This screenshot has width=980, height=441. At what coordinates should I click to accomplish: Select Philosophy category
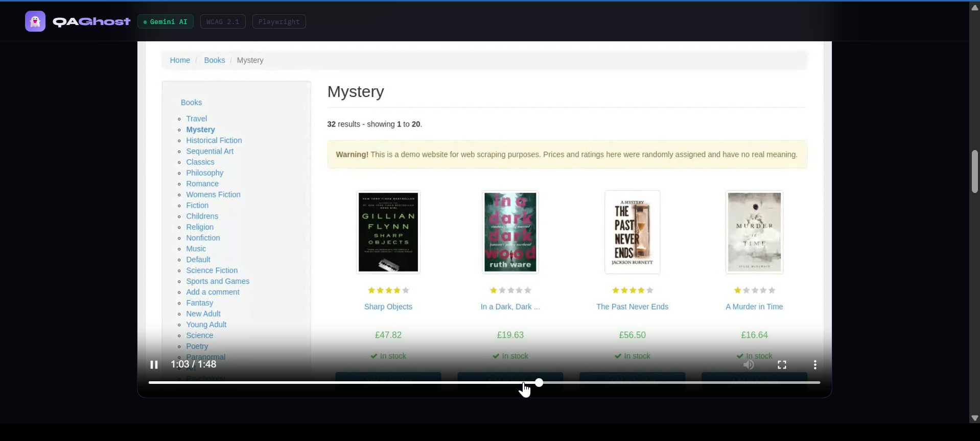[204, 173]
